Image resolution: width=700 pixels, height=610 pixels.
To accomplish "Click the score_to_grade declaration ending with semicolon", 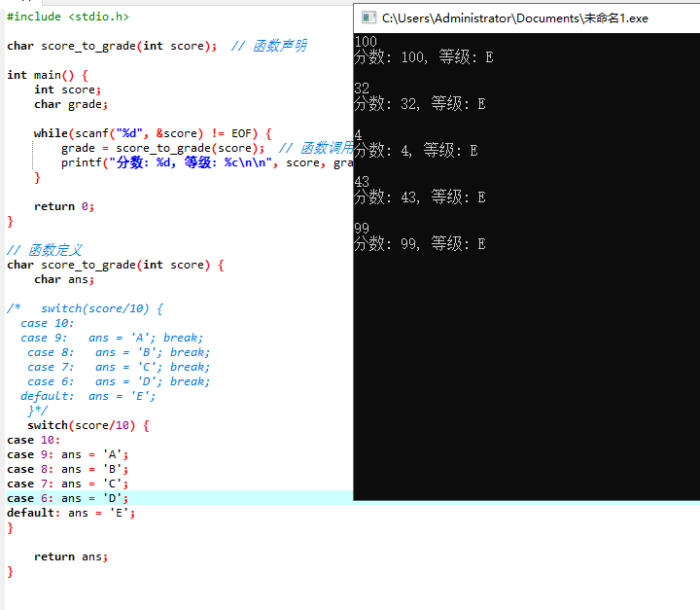I will click(112, 46).
